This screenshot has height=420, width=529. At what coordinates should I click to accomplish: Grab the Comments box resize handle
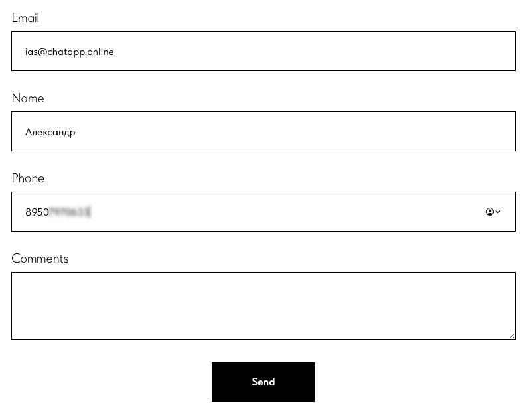pos(512,336)
